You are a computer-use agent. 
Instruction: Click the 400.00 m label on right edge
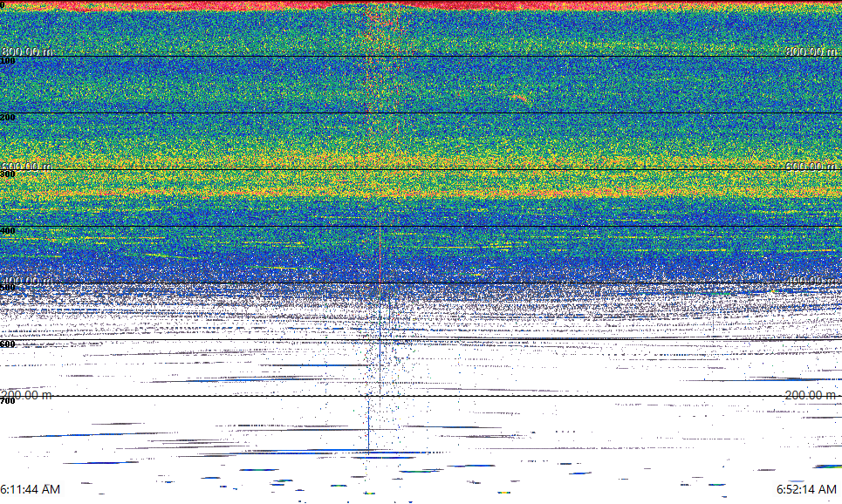coord(811,281)
